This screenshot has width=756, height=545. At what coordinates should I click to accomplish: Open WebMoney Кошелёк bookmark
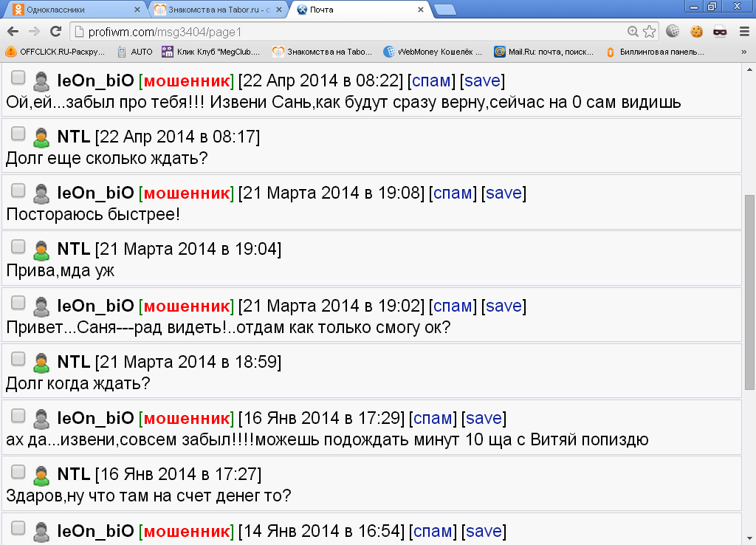(x=433, y=52)
